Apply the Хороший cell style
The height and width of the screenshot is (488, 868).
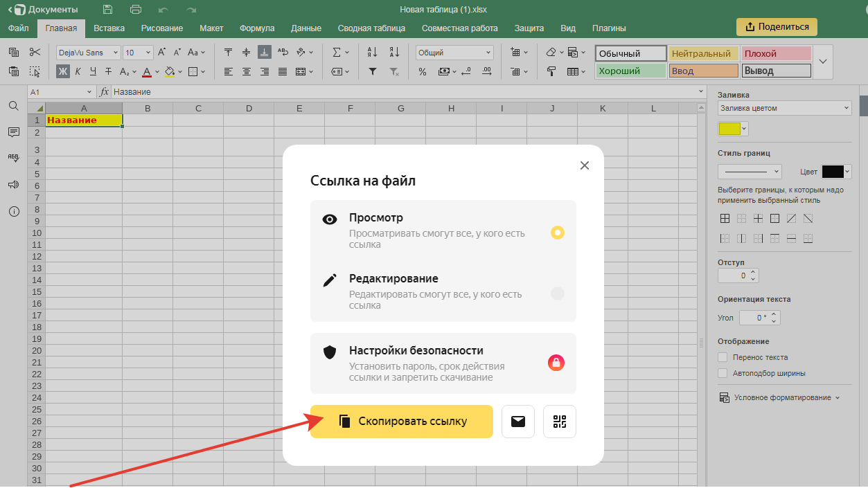[x=630, y=71]
